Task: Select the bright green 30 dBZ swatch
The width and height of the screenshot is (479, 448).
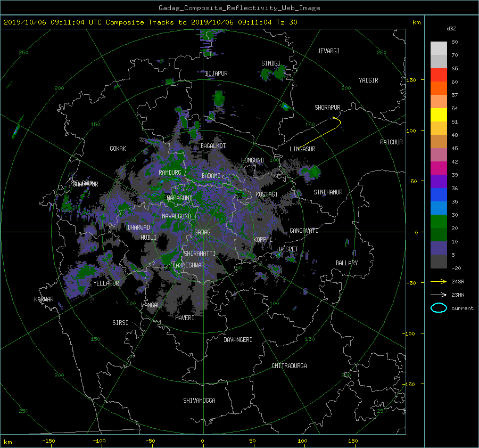Action: click(x=439, y=221)
